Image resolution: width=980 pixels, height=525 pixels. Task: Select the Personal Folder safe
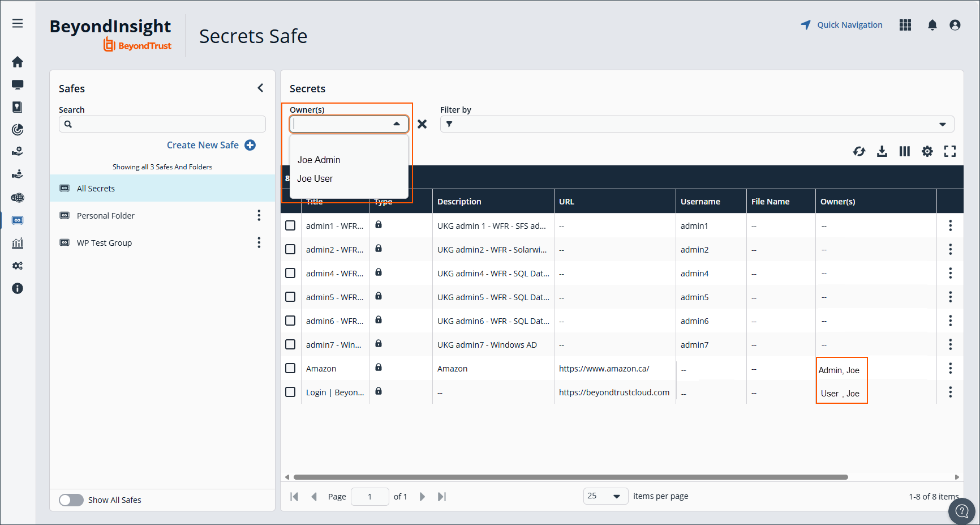162,215
